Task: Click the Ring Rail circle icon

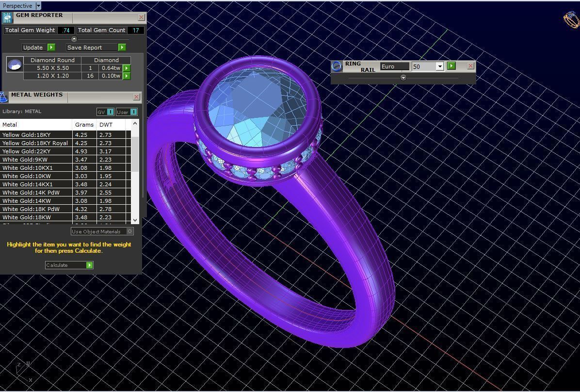Action: (x=337, y=66)
